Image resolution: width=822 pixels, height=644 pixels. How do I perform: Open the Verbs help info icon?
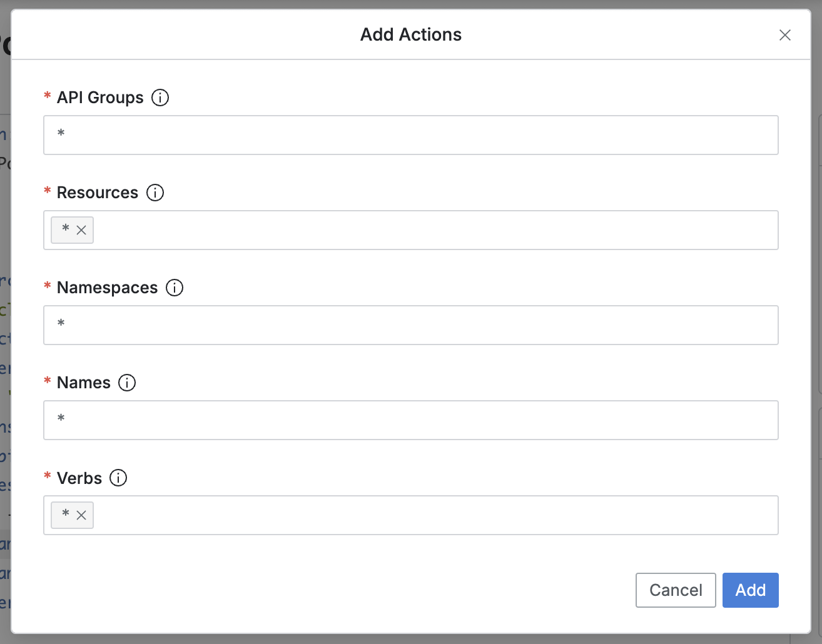tap(118, 478)
